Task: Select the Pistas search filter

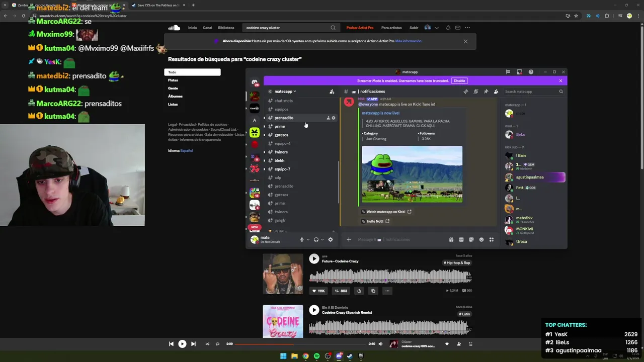Action: pyautogui.click(x=173, y=80)
